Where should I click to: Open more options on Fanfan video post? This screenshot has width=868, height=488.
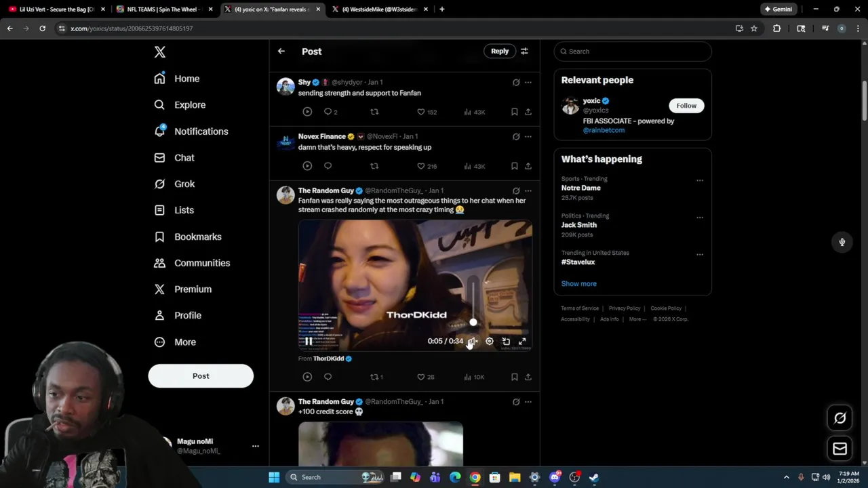[x=528, y=191]
